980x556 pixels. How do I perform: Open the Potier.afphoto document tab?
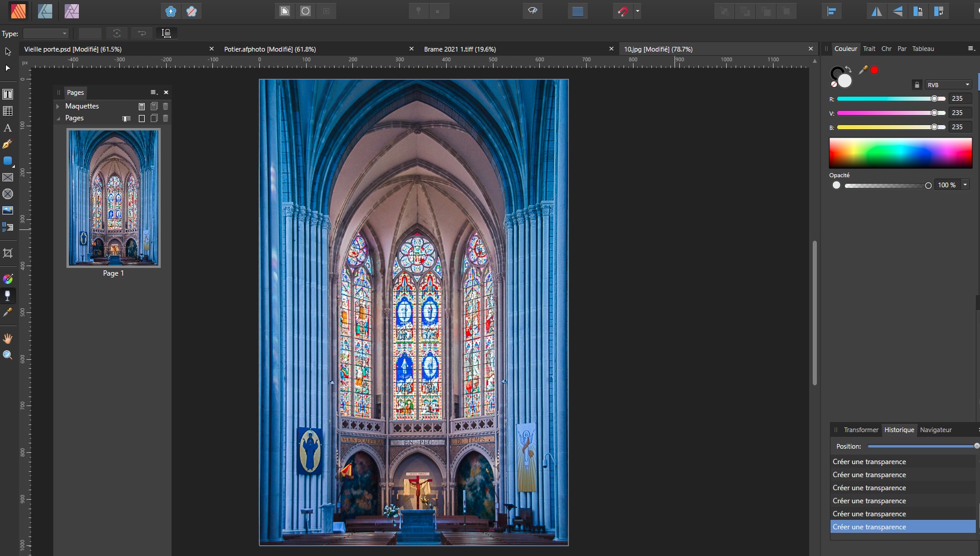point(270,49)
